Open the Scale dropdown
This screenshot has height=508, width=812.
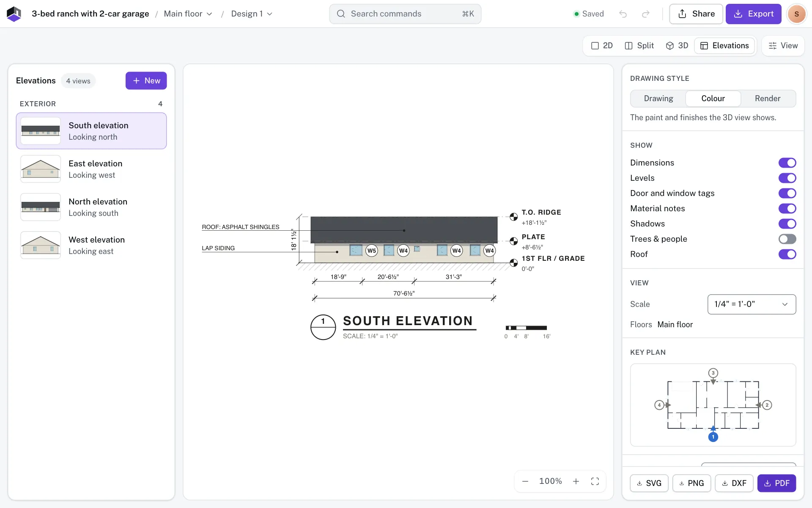tap(752, 304)
